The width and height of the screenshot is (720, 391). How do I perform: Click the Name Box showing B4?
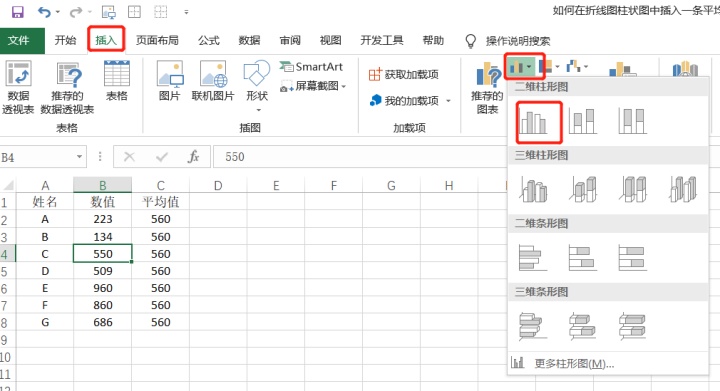37,157
